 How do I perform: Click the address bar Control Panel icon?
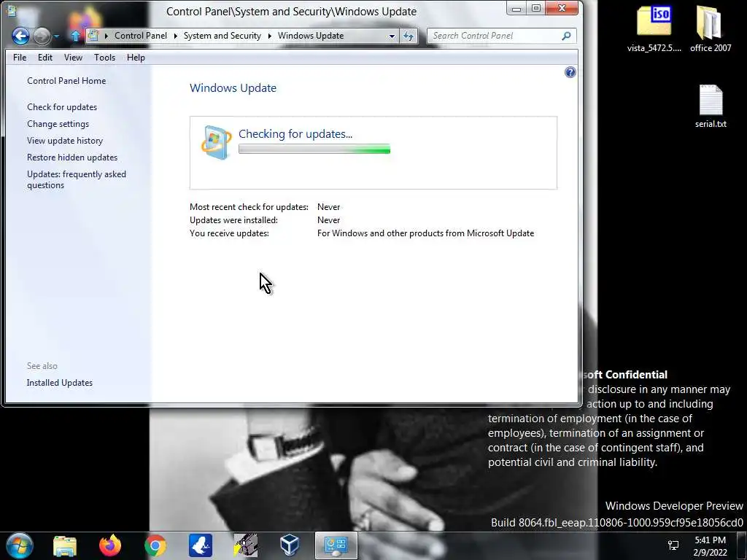tap(94, 36)
